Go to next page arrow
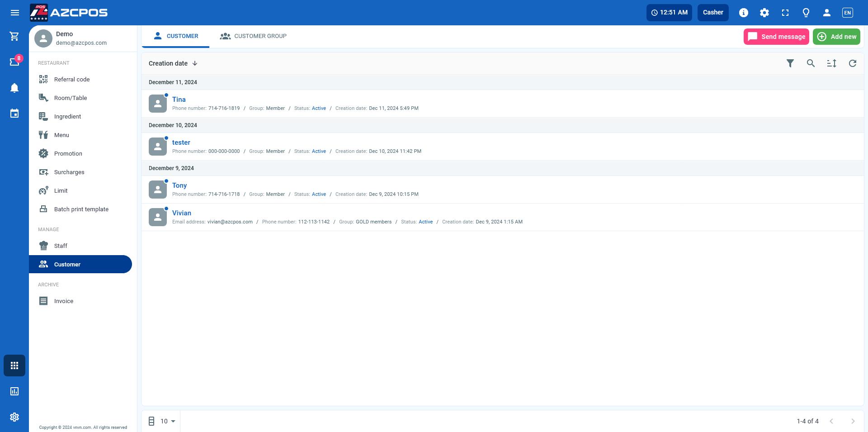 tap(853, 421)
